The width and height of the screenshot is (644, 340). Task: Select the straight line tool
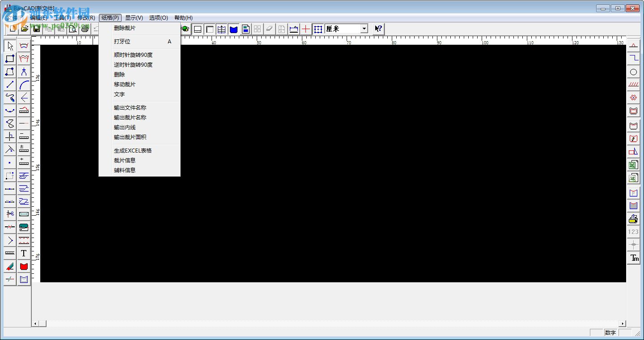pos(10,85)
